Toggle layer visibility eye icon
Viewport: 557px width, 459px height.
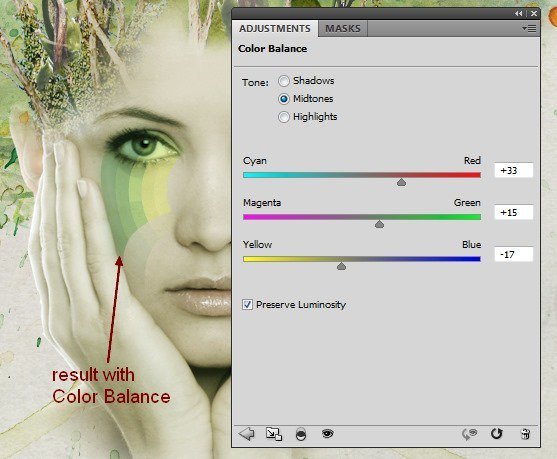click(x=328, y=433)
